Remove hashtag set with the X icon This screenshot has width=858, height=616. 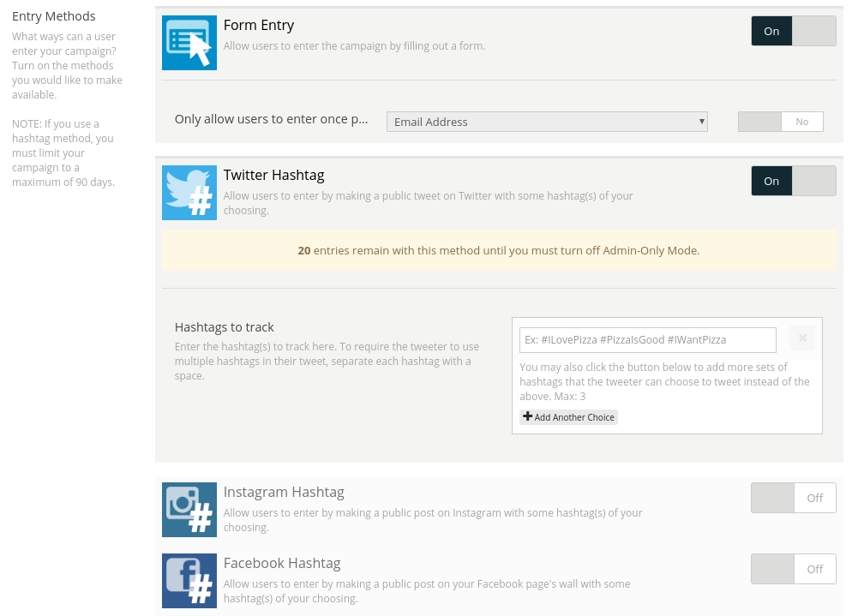802,338
